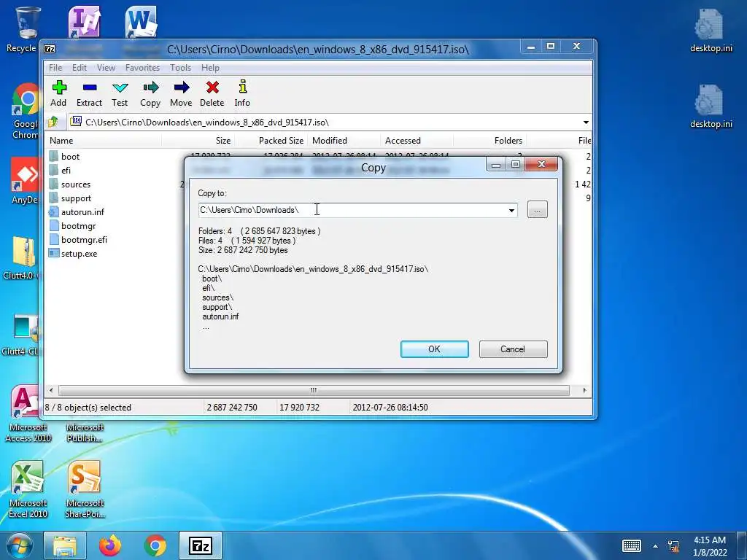Select the bootmgr file icon
This screenshot has width=747, height=560.
pyautogui.click(x=53, y=226)
